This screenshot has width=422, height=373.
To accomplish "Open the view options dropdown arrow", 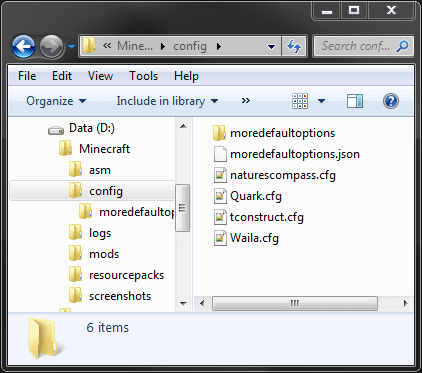I will 321,101.
